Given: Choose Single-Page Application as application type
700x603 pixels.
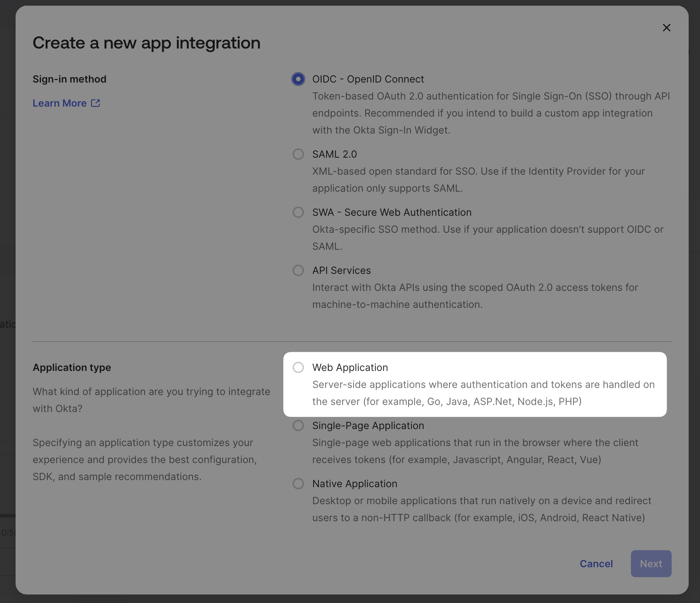Looking at the screenshot, I should tap(298, 426).
